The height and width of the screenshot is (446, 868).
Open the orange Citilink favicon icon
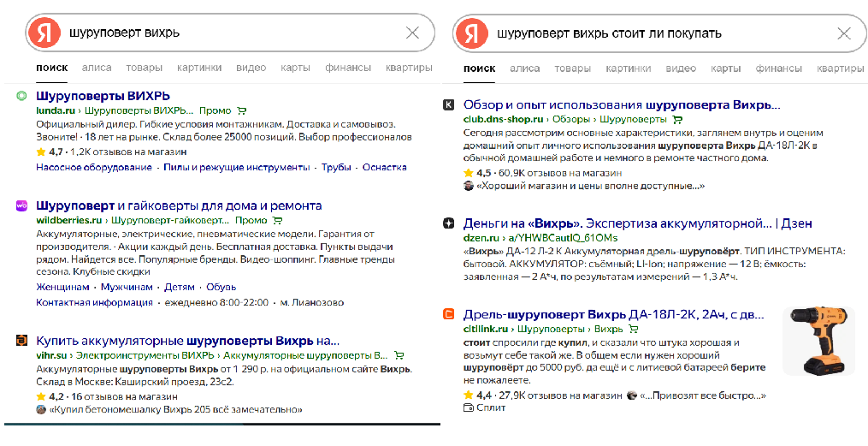[449, 315]
